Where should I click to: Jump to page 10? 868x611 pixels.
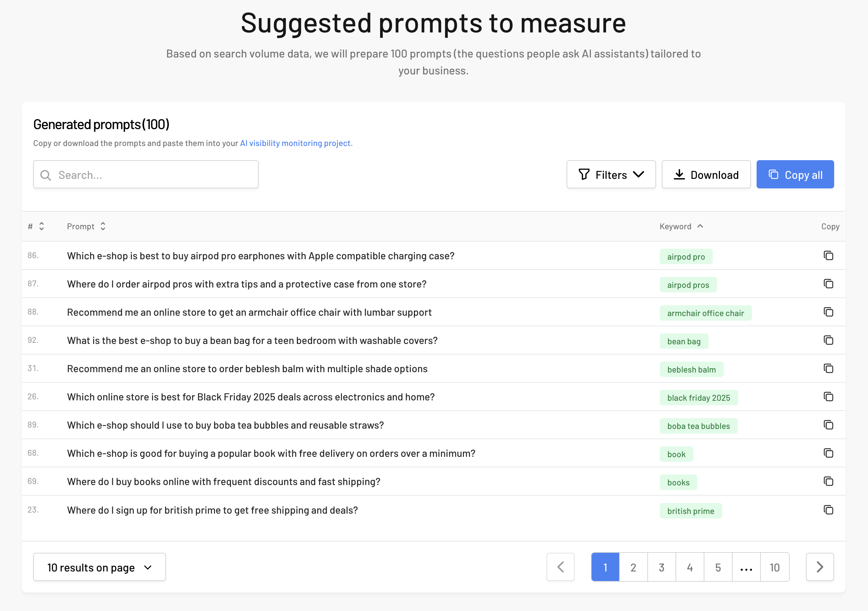(775, 567)
